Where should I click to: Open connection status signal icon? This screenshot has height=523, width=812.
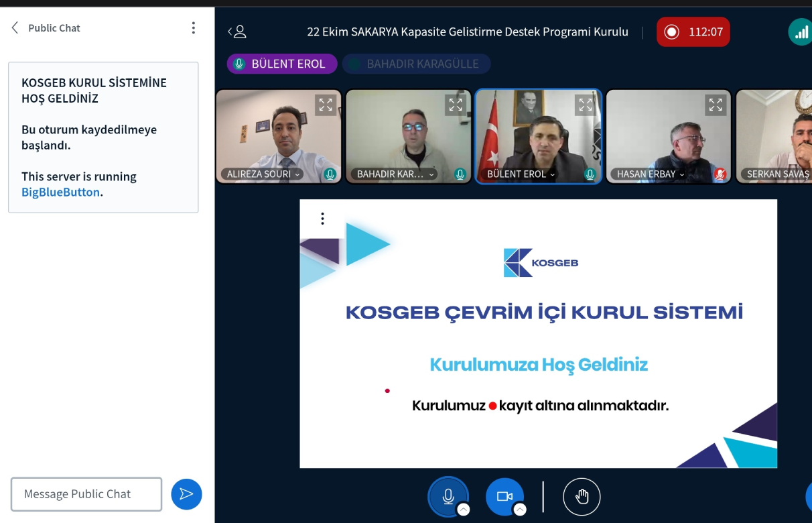tap(801, 32)
